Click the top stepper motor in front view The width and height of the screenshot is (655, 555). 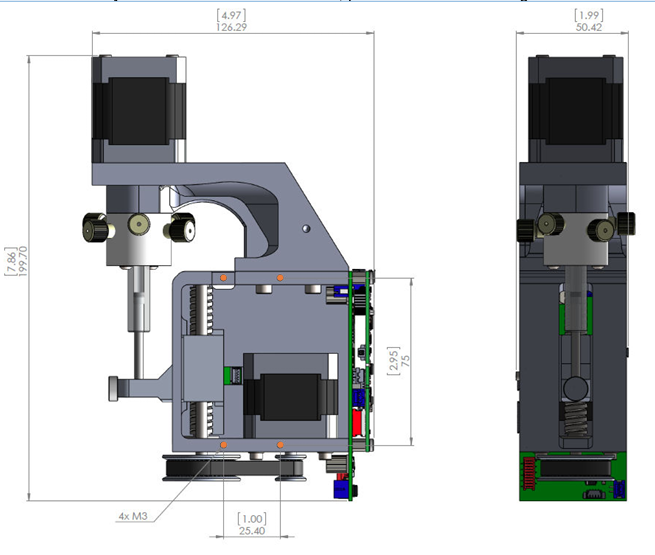(139, 108)
